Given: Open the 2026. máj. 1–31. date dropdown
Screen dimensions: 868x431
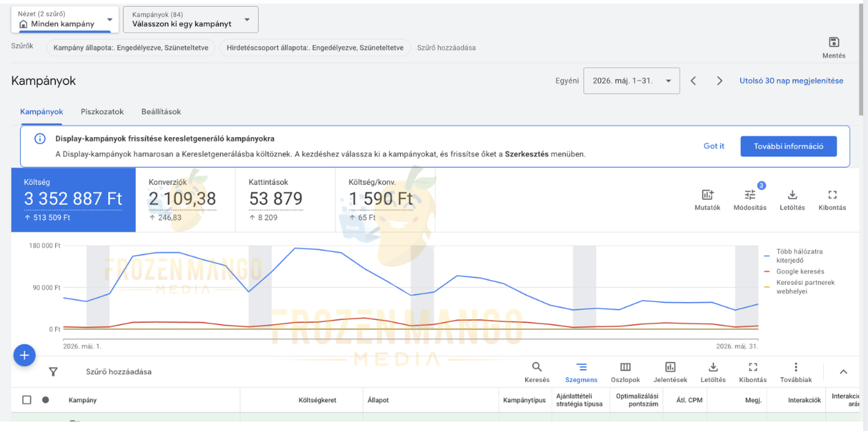Looking at the screenshot, I should point(631,81).
